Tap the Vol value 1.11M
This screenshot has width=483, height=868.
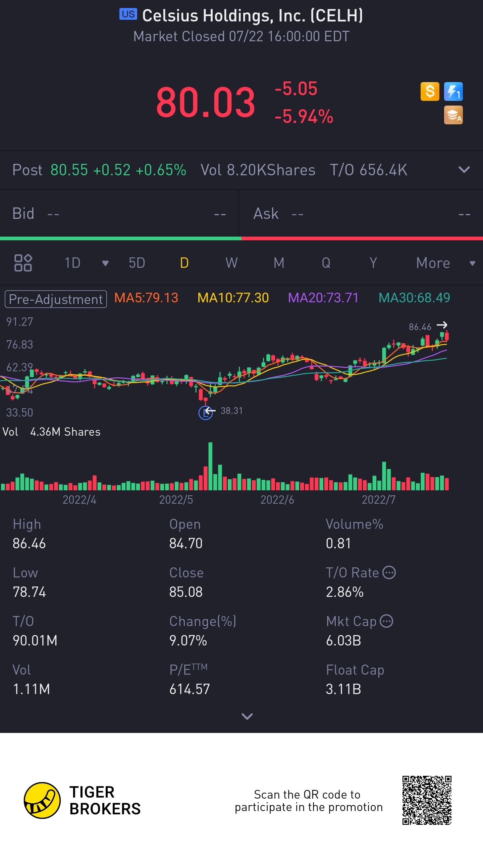pyautogui.click(x=32, y=689)
